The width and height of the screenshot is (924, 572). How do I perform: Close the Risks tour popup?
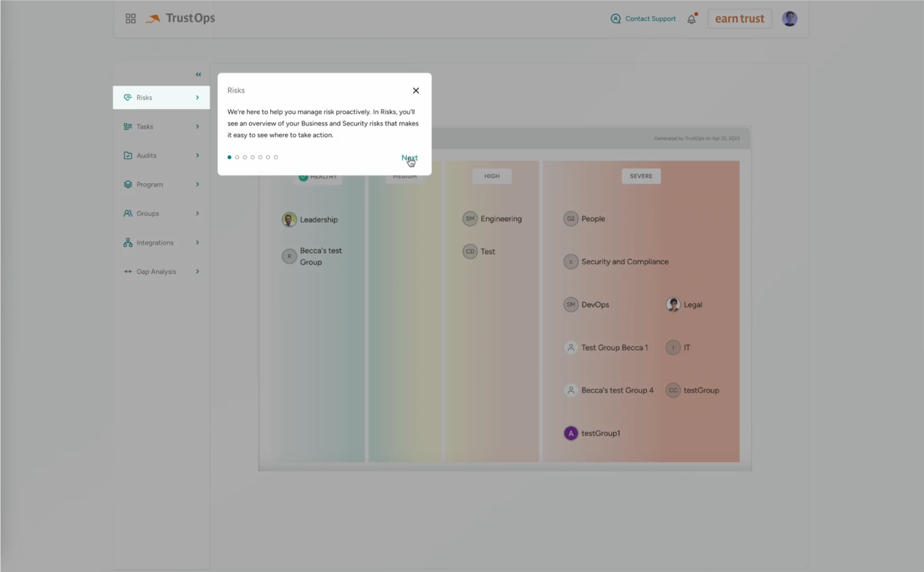point(416,90)
